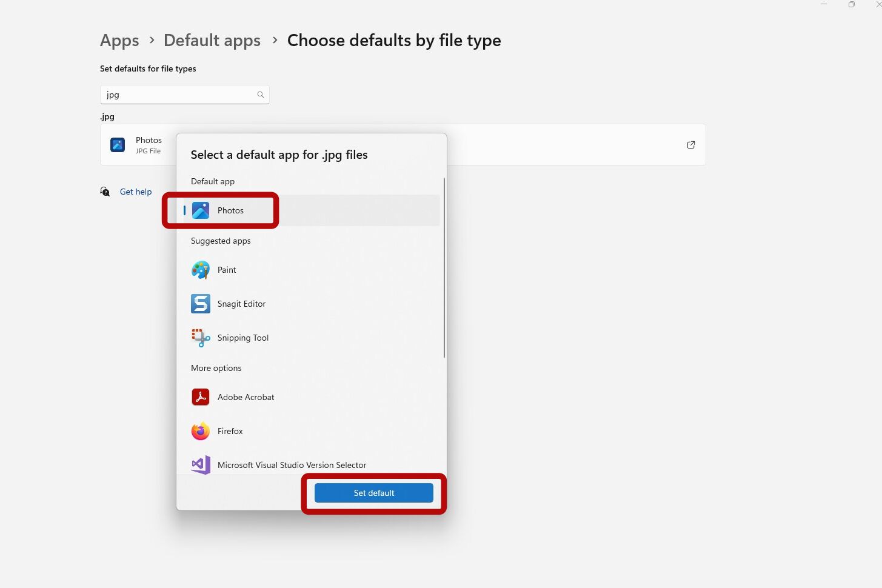Choose the Paint app icon

pos(201,270)
